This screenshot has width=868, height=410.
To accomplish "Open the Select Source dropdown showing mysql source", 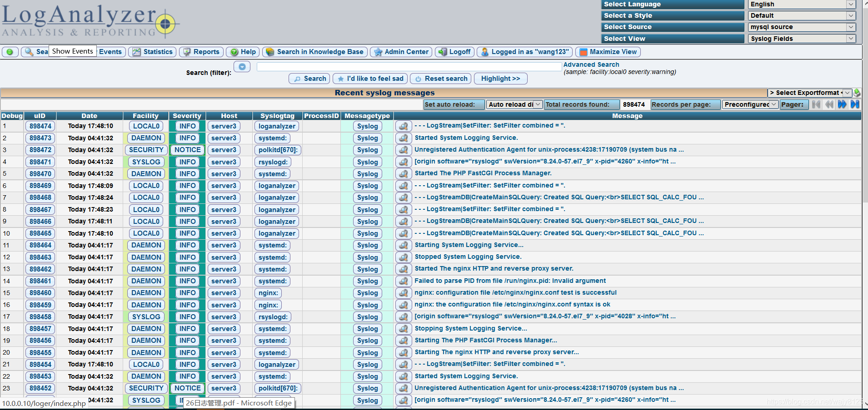I will [802, 27].
